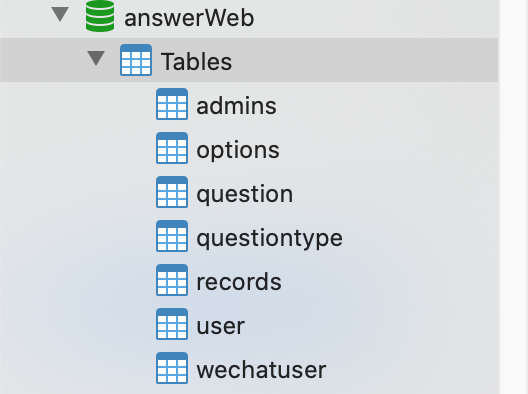The height and width of the screenshot is (394, 528).
Task: Select the question table name
Action: 245,195
